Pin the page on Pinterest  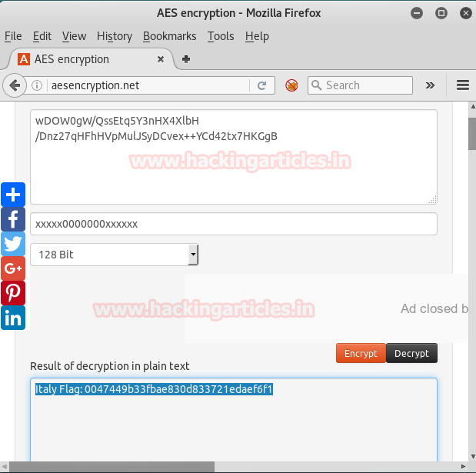13,293
